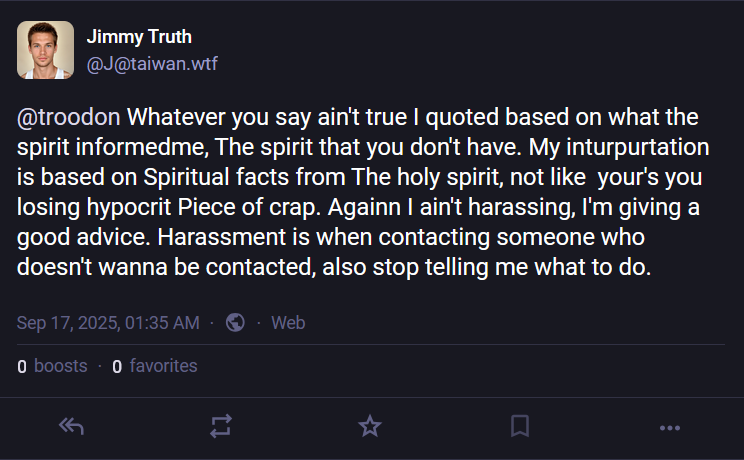
Task: View the 0 boosts list
Action: pyautogui.click(x=52, y=366)
